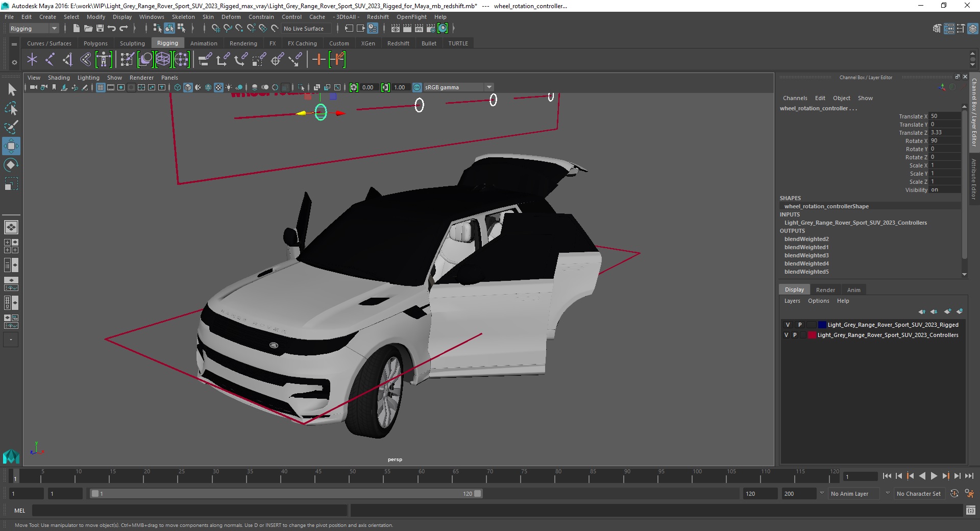Click the Set Key plus shelf icon
Screen dimensions: 980x531
pos(319,60)
